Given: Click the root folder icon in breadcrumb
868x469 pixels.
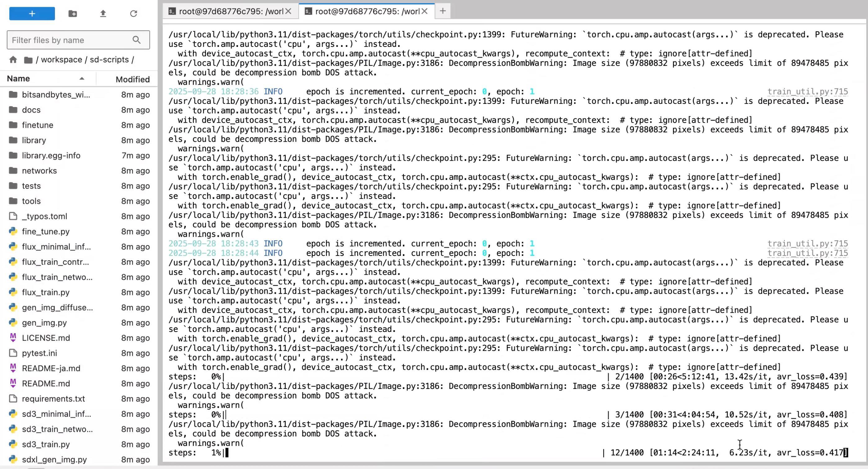Looking at the screenshot, I should point(28,60).
